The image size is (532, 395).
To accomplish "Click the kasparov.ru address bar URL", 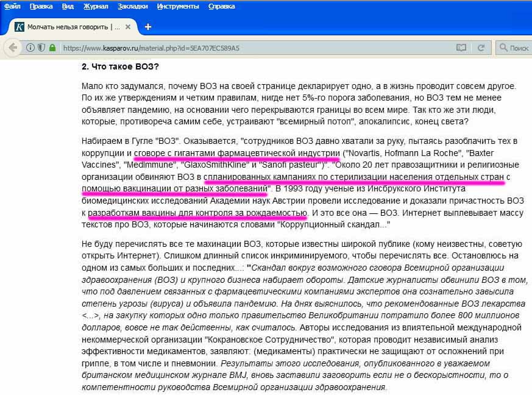I will coord(151,48).
